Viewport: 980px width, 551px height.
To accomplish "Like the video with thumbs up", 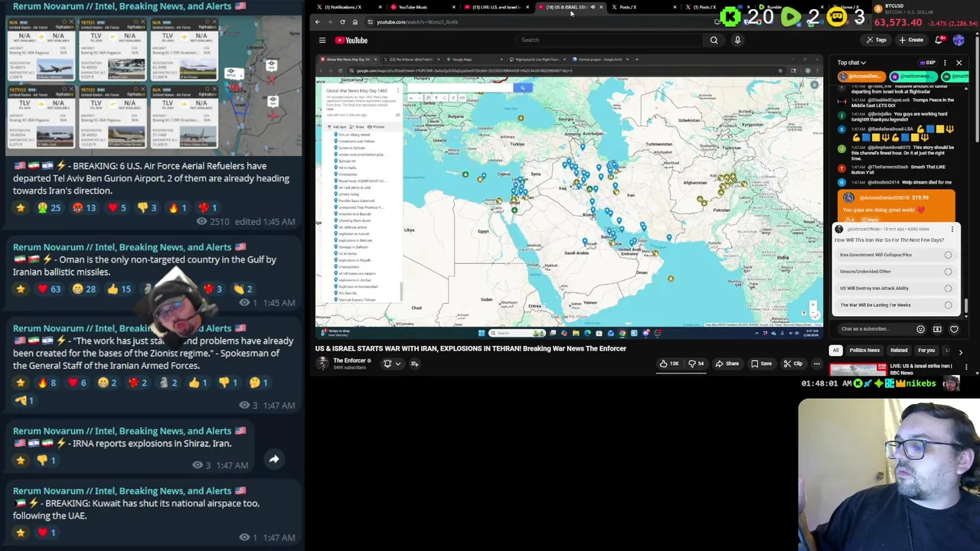I will click(x=670, y=364).
